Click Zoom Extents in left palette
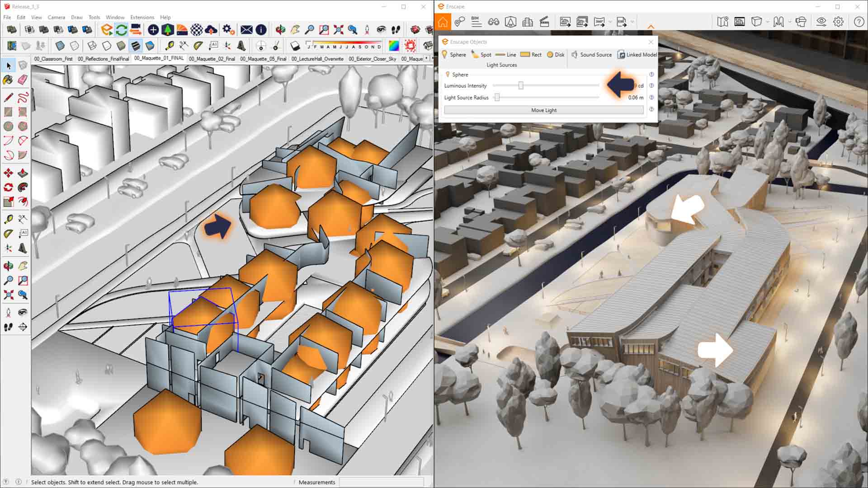The width and height of the screenshot is (868, 488). [x=8, y=295]
